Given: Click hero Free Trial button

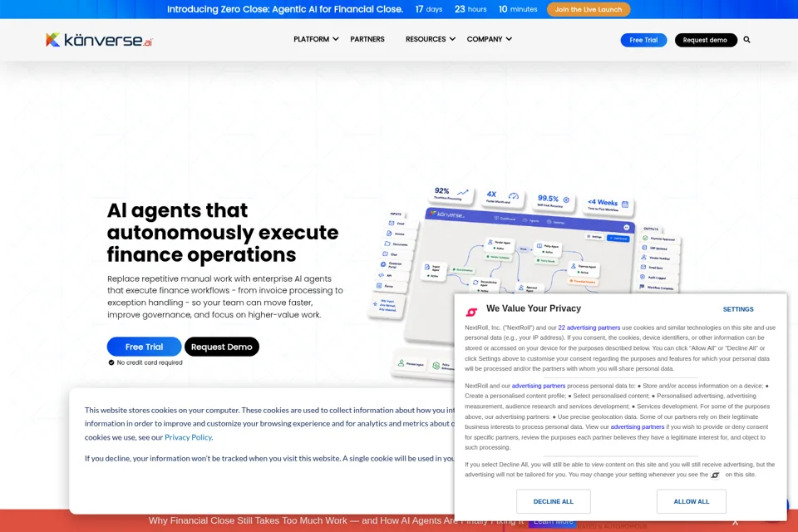Looking at the screenshot, I should coord(144,347).
